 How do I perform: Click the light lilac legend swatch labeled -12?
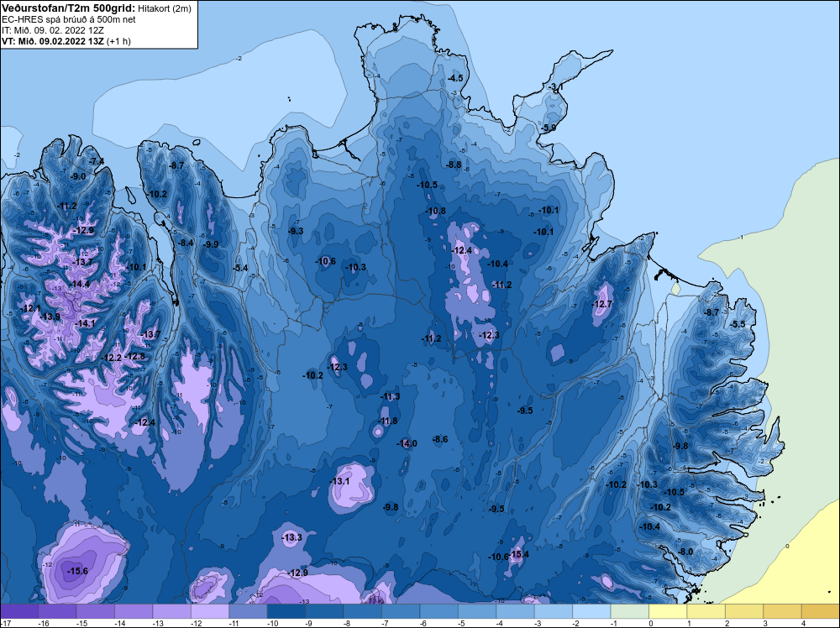pos(210,611)
